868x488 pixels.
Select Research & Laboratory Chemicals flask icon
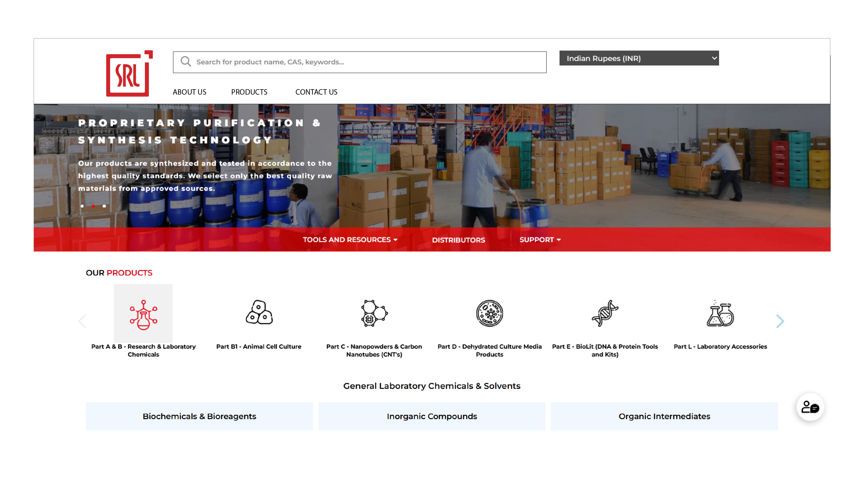(143, 314)
